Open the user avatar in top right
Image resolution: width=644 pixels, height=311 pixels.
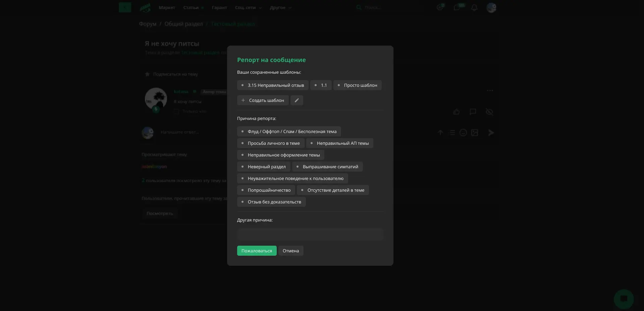point(491,7)
